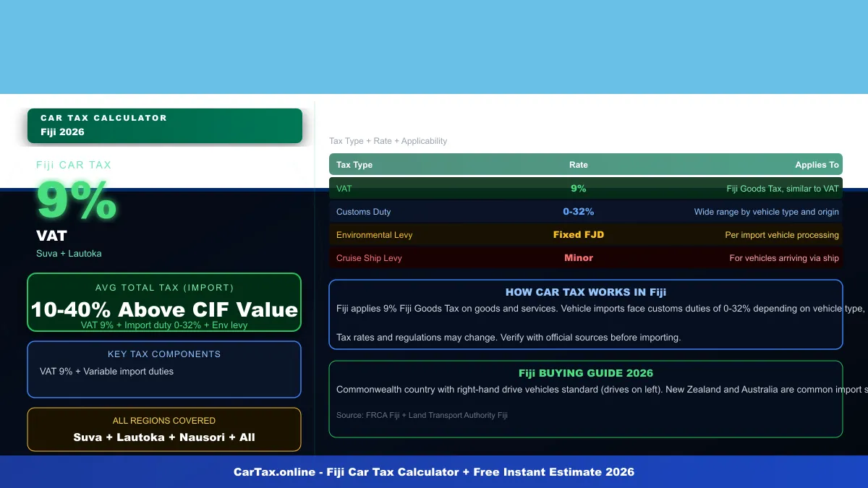Click 'Suva + Lautoka + Nausori + All' text
Screen dimensions: 868x488
pyautogui.click(x=164, y=437)
